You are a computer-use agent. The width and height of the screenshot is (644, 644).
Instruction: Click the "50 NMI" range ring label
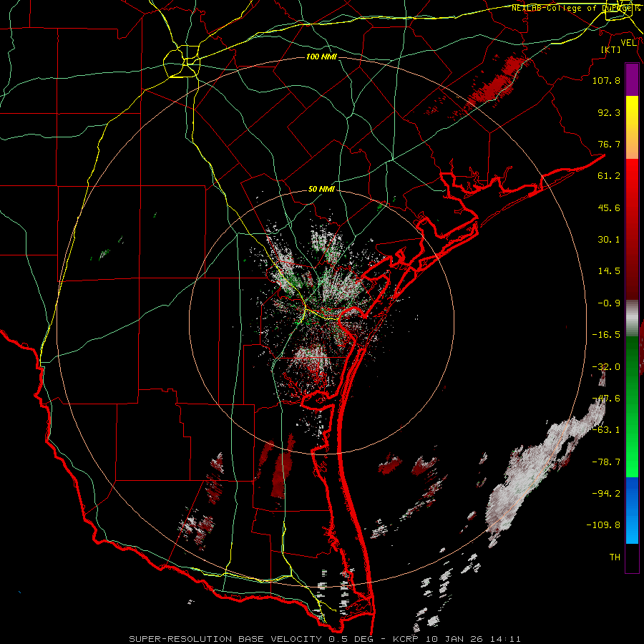321,190
